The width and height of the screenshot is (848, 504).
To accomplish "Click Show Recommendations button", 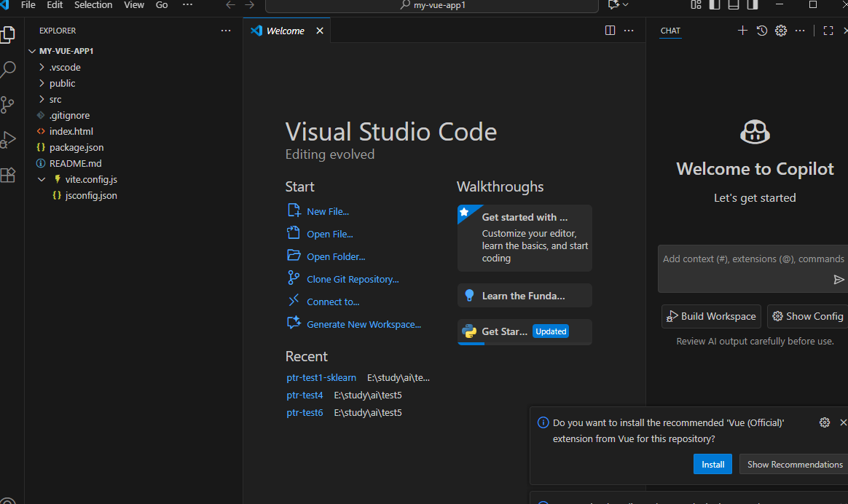I will click(x=794, y=465).
